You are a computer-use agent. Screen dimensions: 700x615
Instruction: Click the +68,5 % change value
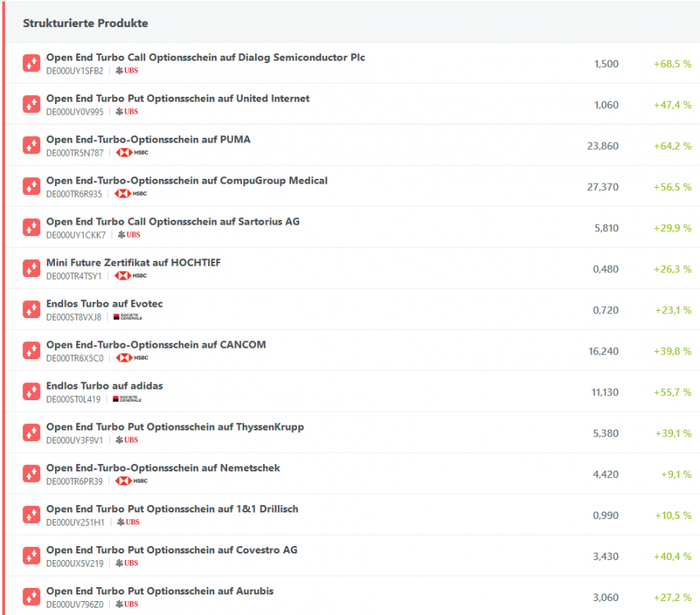pyautogui.click(x=672, y=64)
